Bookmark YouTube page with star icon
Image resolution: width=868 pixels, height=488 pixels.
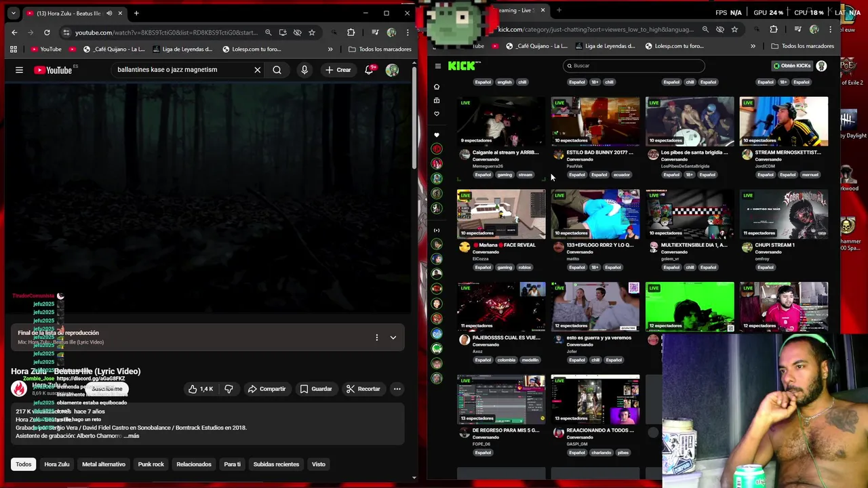click(x=312, y=33)
